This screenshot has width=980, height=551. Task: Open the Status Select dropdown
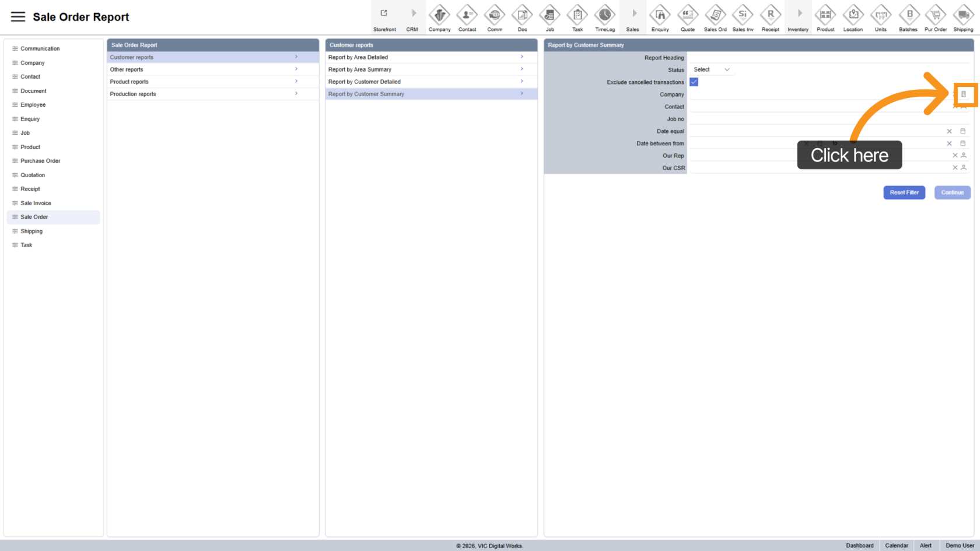711,70
